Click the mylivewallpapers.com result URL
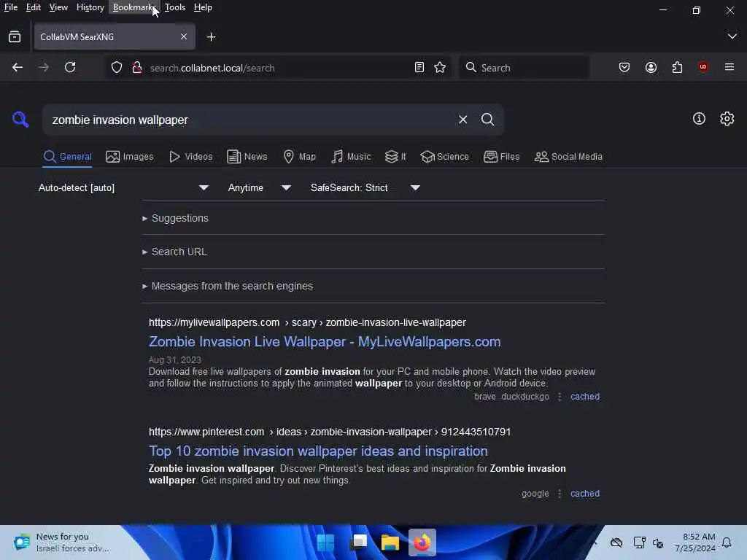Image resolution: width=747 pixels, height=560 pixels. pos(307,322)
